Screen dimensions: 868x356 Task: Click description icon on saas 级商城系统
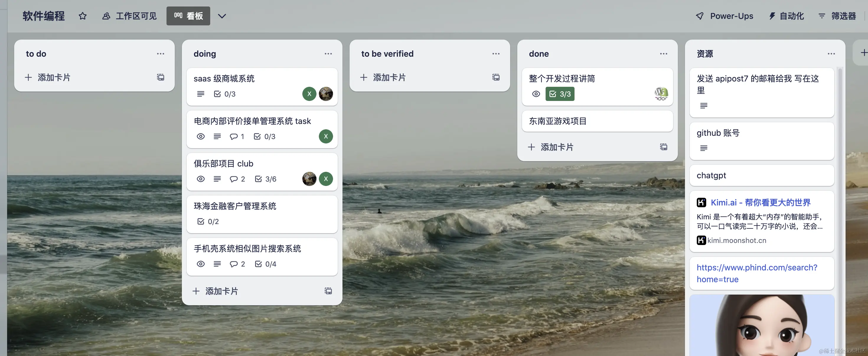[x=200, y=94]
